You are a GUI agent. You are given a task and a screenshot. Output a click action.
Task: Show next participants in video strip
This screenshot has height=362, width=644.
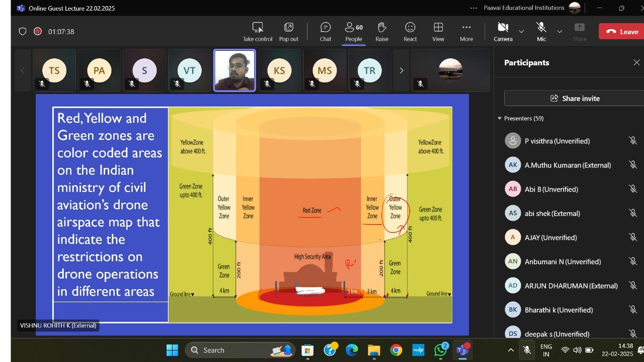(401, 70)
